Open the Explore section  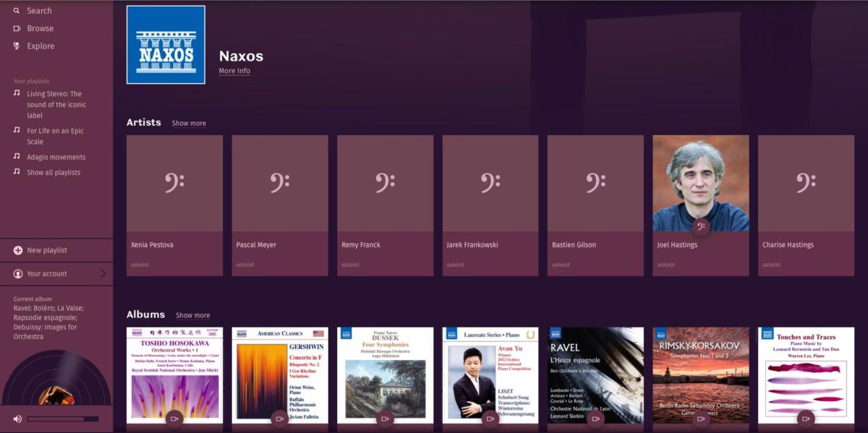(x=41, y=46)
